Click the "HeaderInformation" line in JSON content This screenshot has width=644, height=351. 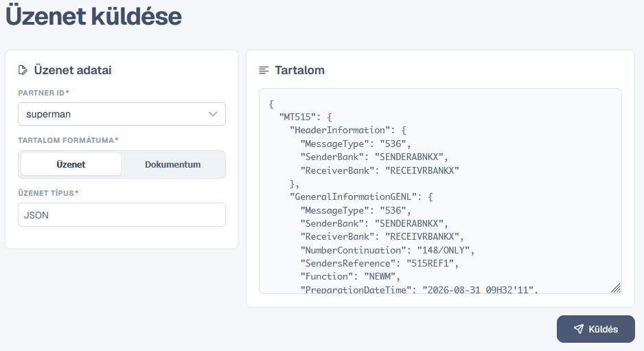(348, 131)
